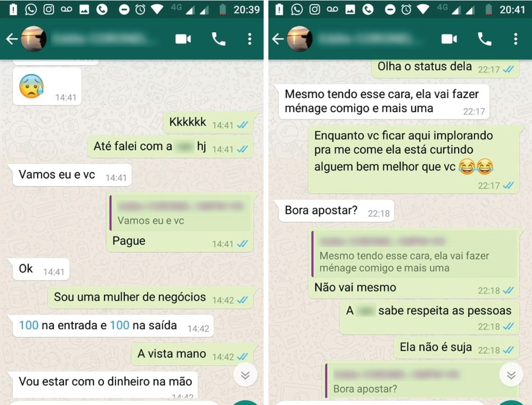Tap the quoted 'Vamos eu e vc' reply
The height and width of the screenshot is (405, 532).
tap(180, 213)
